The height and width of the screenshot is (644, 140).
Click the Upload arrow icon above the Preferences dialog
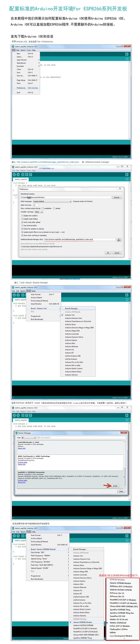tap(18, 174)
